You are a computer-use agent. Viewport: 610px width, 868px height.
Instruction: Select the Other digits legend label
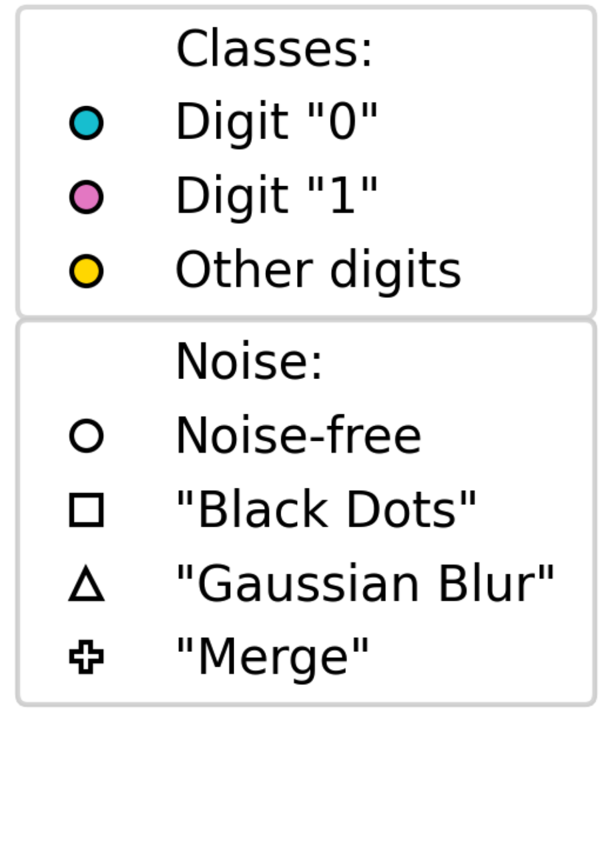(318, 270)
